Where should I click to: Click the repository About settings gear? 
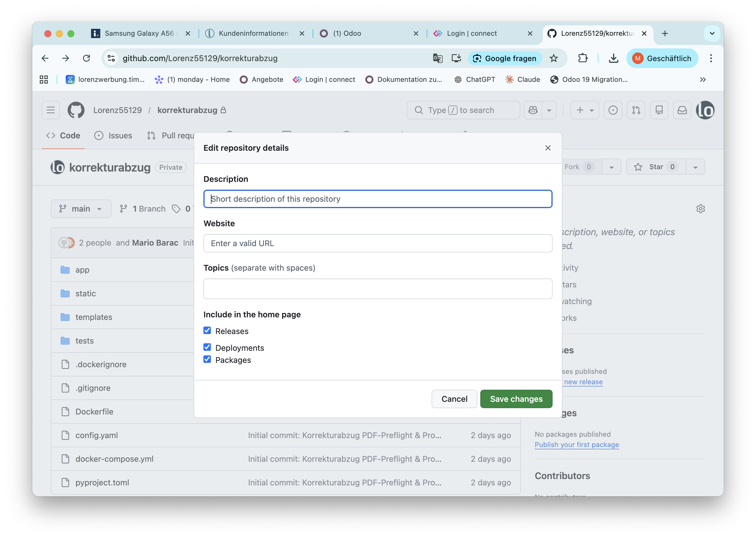pyautogui.click(x=700, y=209)
